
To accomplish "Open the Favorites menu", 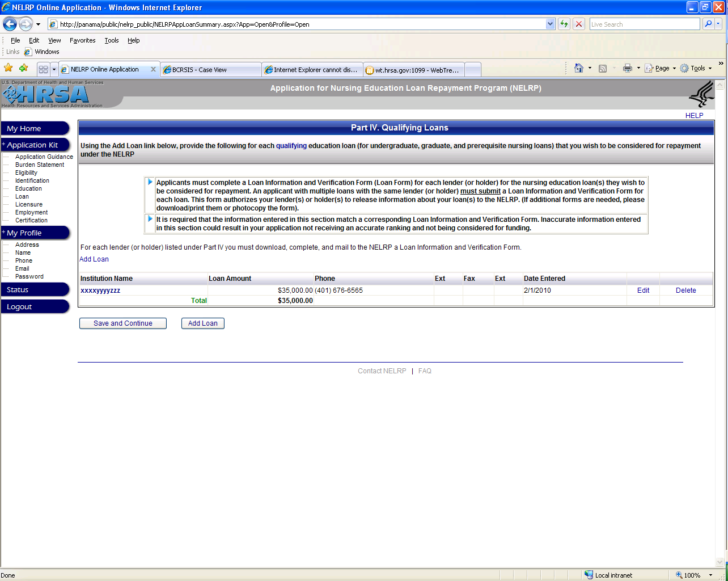I will [x=82, y=40].
